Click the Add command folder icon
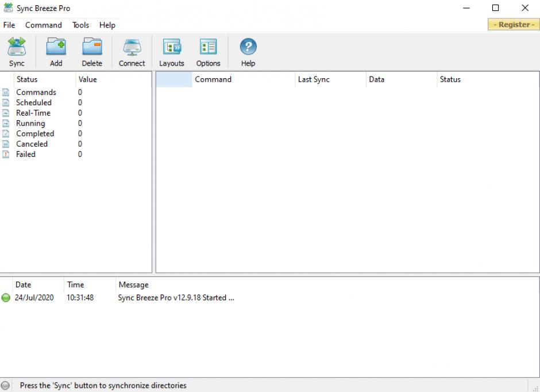Image resolution: width=540 pixels, height=392 pixels. [x=56, y=47]
